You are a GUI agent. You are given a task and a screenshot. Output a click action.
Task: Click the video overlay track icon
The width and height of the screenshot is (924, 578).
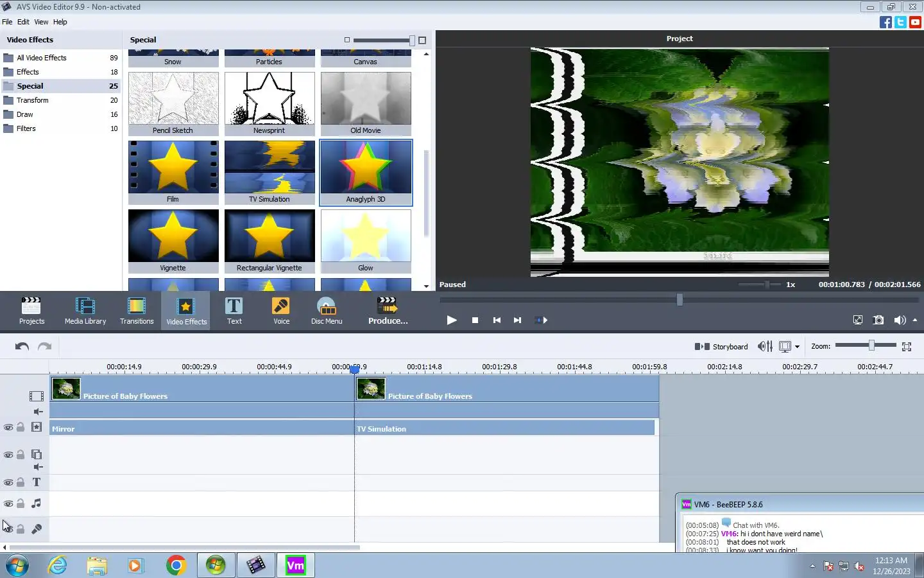(37, 455)
